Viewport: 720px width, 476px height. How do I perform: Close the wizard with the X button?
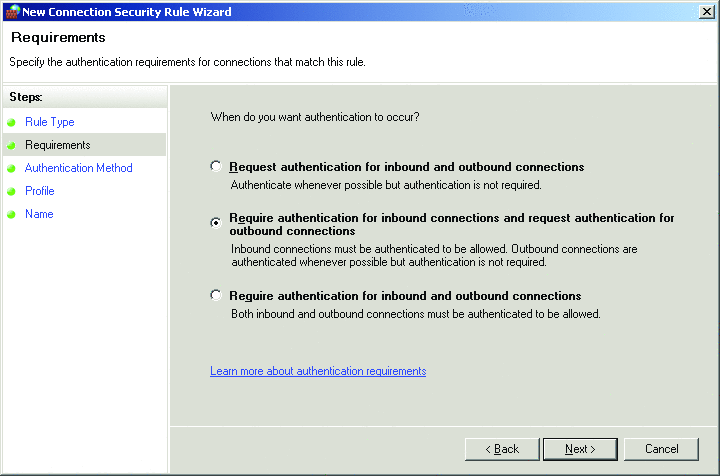(707, 11)
